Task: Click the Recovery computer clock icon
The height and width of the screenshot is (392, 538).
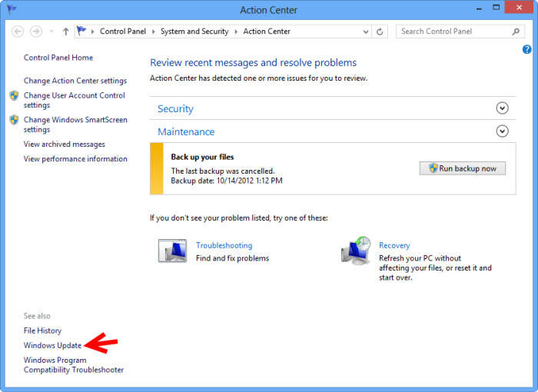Action: click(x=356, y=251)
